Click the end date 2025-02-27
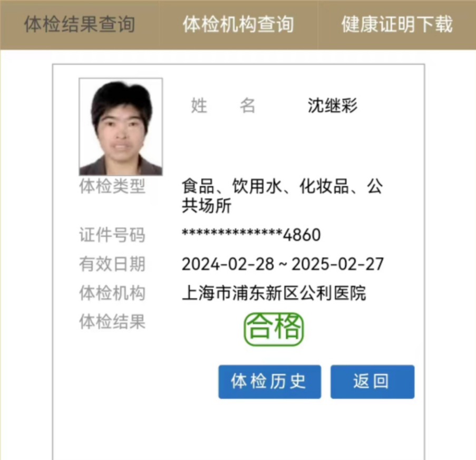 (337, 264)
